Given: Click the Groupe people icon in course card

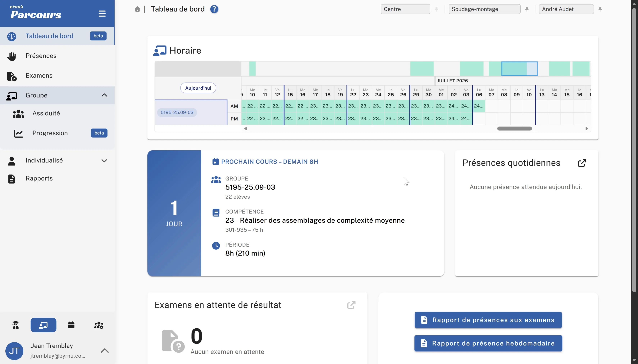Looking at the screenshot, I should coord(216,179).
